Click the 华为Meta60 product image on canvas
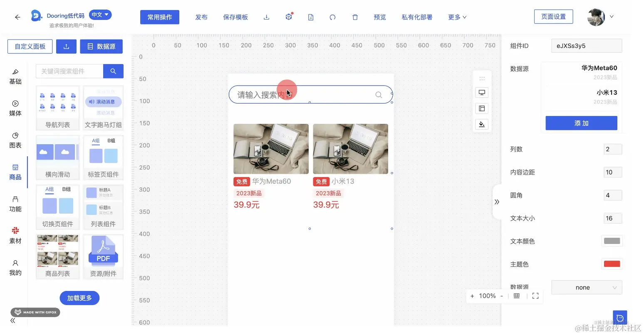The height and width of the screenshot is (335, 644). [x=271, y=149]
